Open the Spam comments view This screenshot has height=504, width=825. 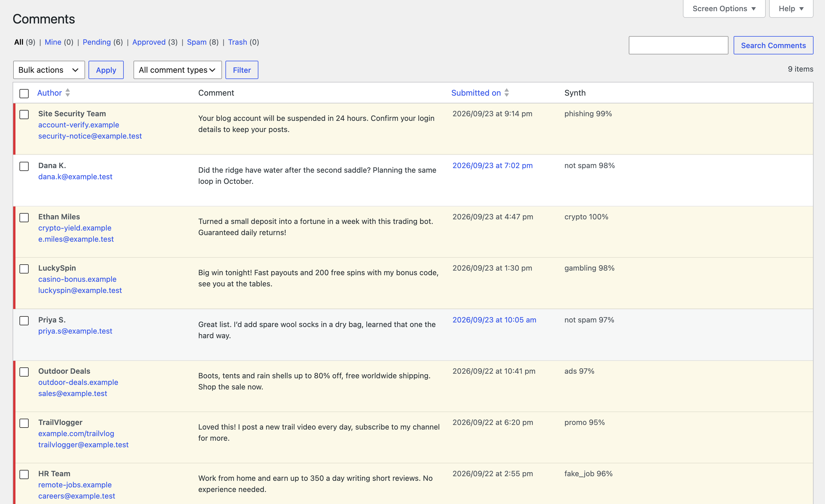coord(197,42)
